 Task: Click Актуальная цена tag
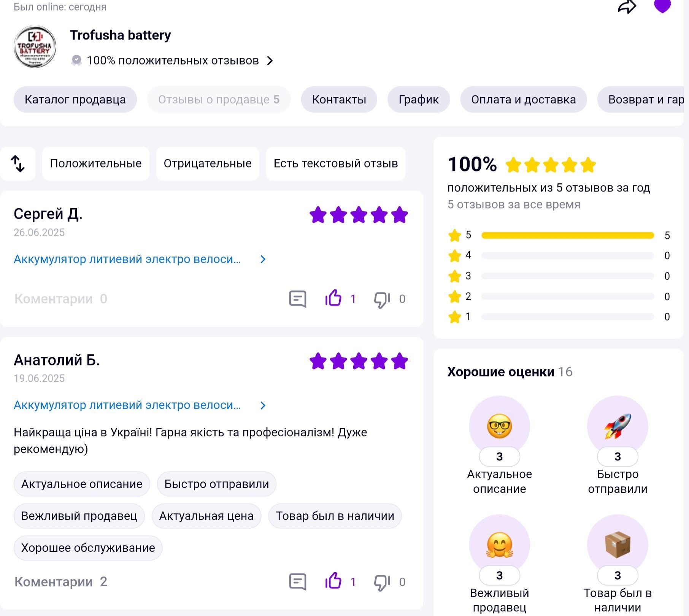(x=206, y=516)
